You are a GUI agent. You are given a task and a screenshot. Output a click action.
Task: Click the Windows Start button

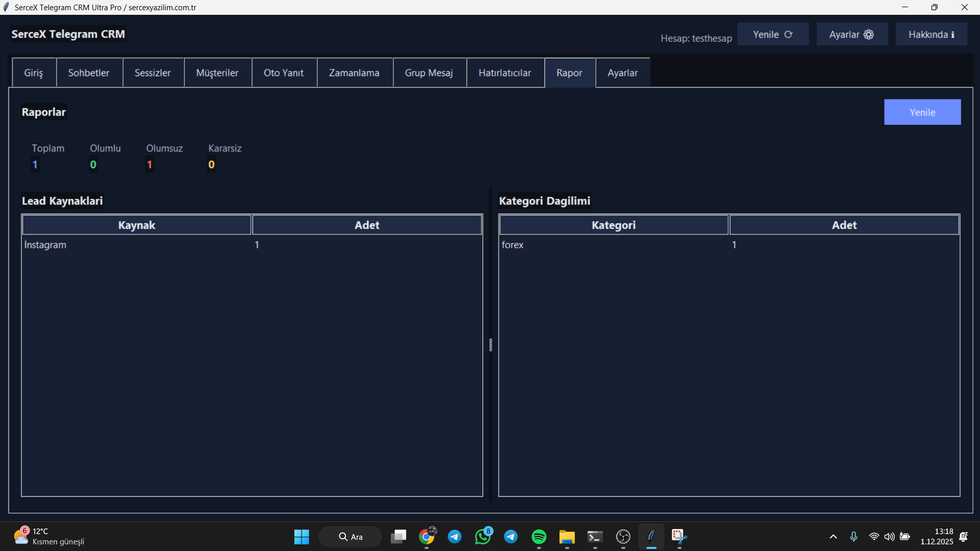(301, 537)
